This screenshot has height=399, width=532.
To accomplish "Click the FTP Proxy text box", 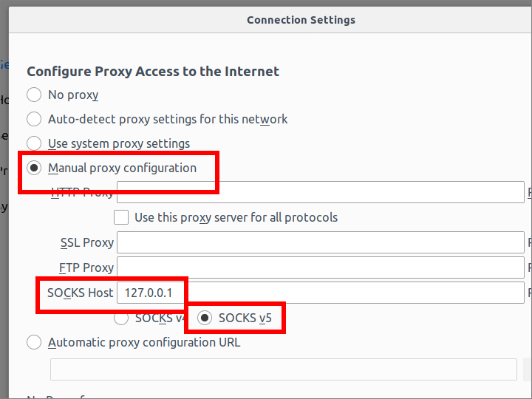I will (321, 267).
